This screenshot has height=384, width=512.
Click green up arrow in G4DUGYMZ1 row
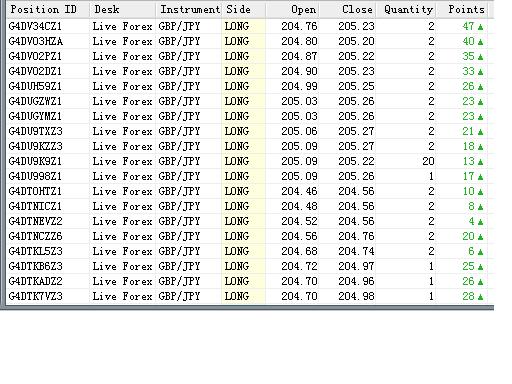pyautogui.click(x=480, y=117)
